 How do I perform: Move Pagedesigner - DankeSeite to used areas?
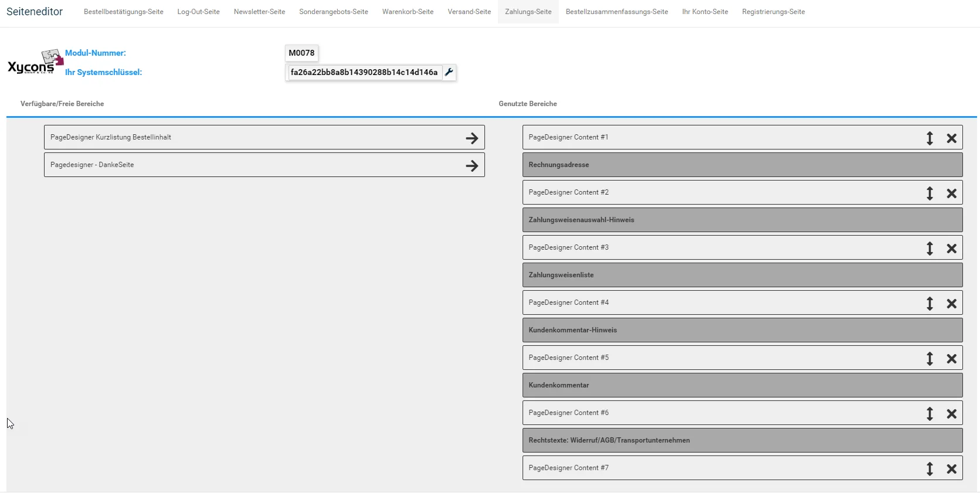point(472,166)
